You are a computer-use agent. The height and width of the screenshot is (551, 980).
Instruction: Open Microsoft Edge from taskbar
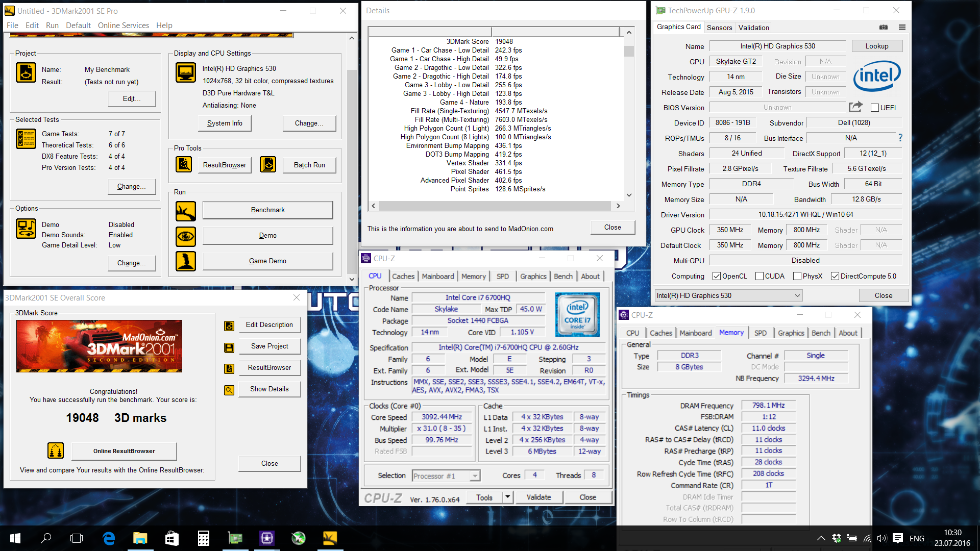tap(109, 538)
